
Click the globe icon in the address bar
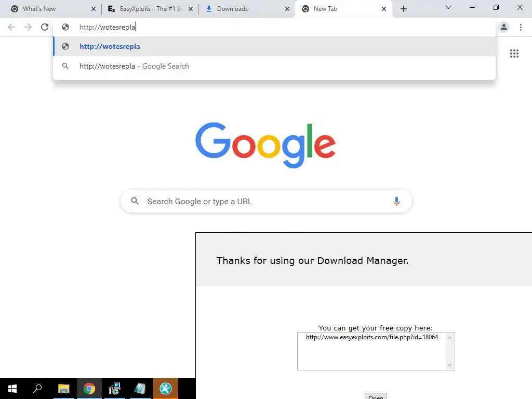point(65,27)
